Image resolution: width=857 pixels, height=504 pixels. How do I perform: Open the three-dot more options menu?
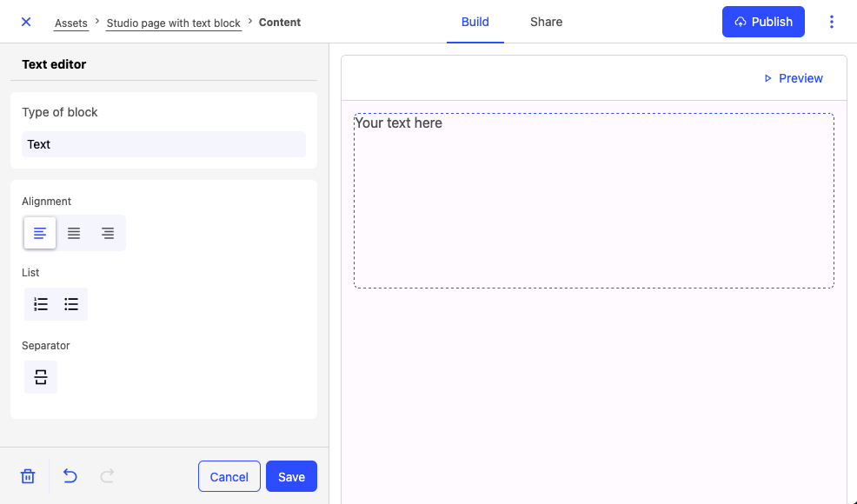[832, 22]
